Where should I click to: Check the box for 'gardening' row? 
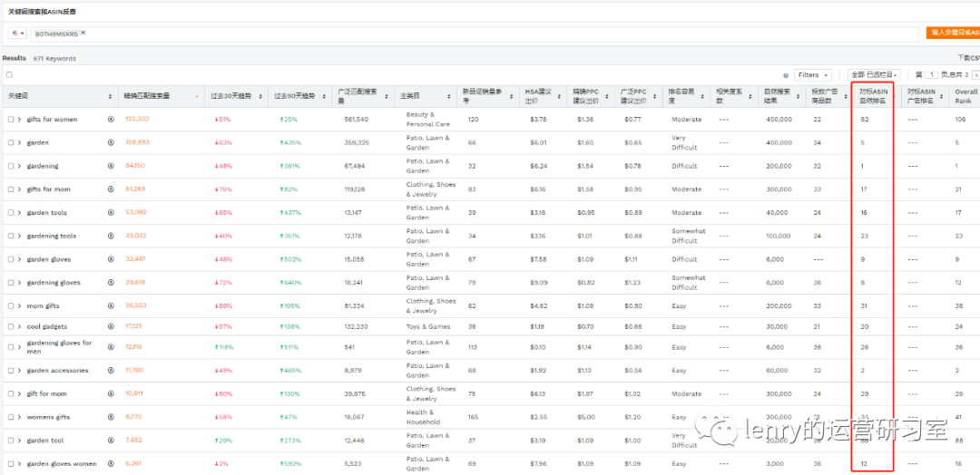click(x=11, y=166)
